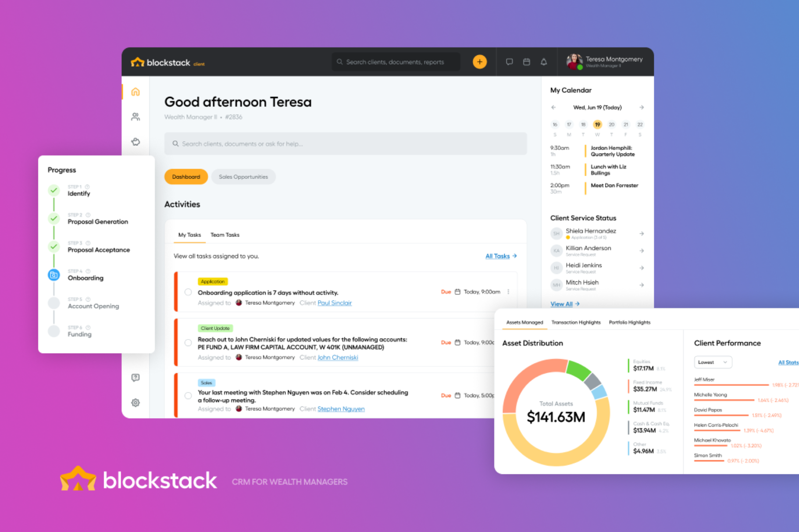The height and width of the screenshot is (532, 799).
Task: Open the piggy bank sidebar icon
Action: tap(135, 142)
